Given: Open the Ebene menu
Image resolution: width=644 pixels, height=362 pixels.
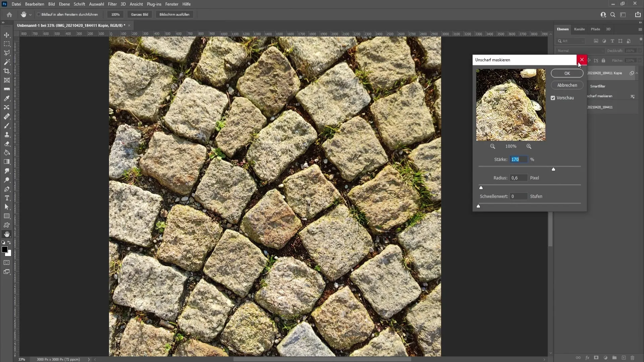Looking at the screenshot, I should (x=64, y=4).
